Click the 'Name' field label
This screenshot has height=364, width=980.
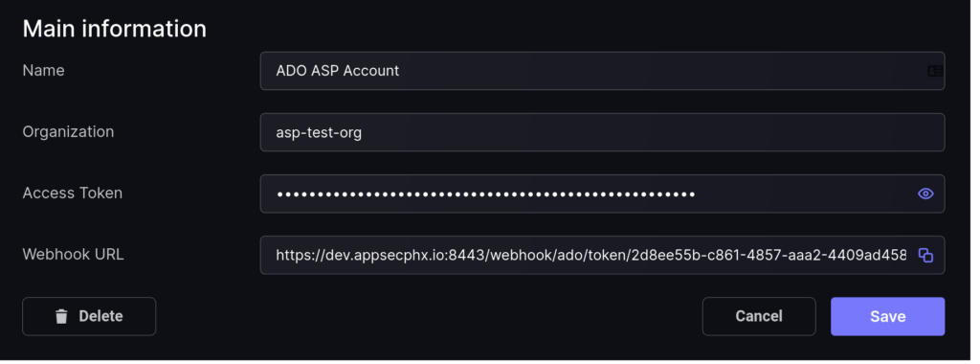(43, 70)
